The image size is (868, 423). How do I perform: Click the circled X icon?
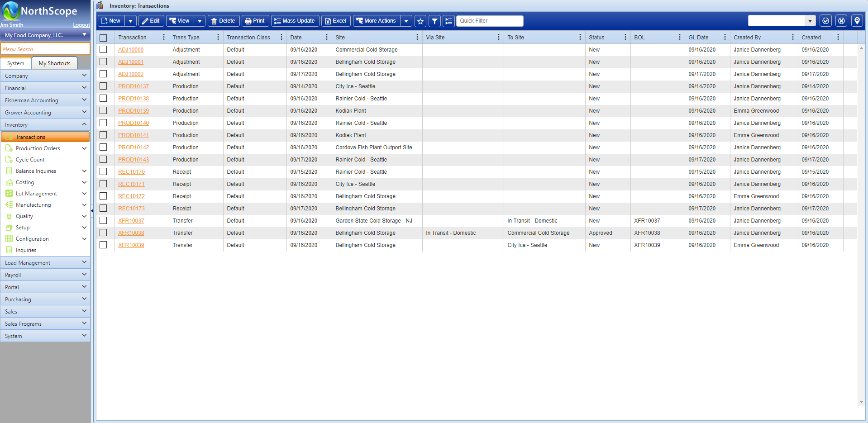pyautogui.click(x=841, y=21)
